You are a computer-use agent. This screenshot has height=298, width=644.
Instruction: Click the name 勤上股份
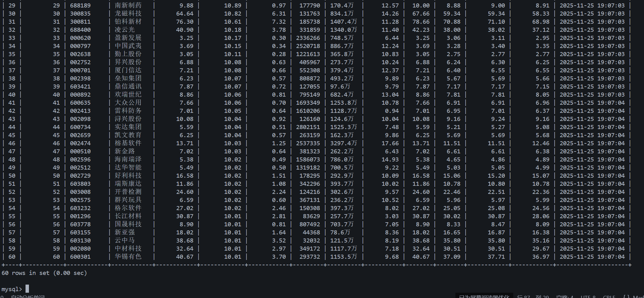tap(128, 54)
